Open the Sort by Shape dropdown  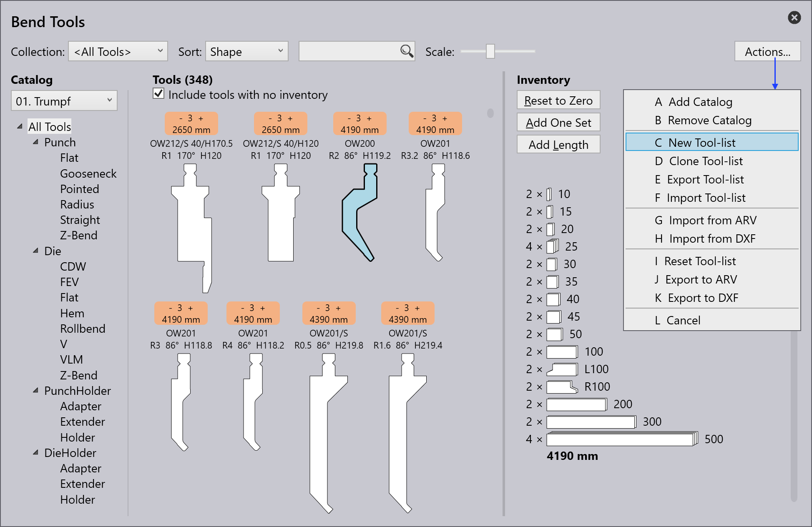point(247,51)
